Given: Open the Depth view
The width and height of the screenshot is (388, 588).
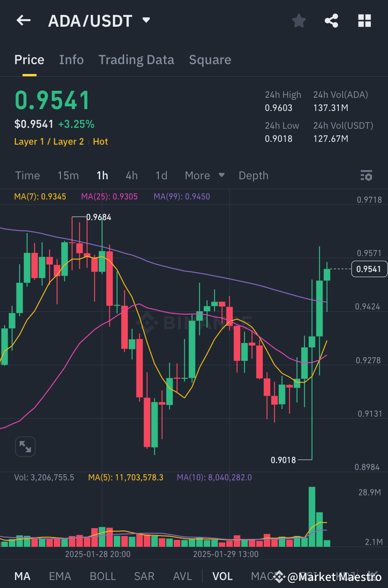Looking at the screenshot, I should click(254, 176).
